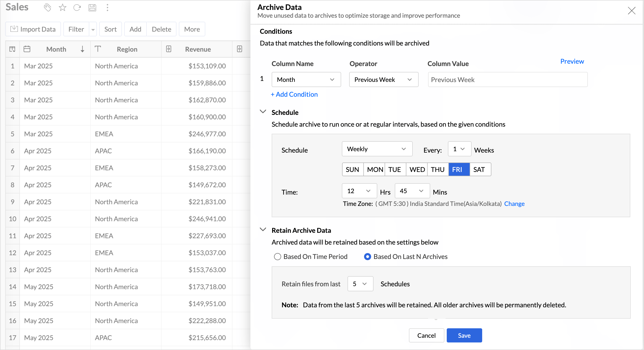Click the tag icon beside Sales title
Viewport: 644px width, 350px height.
pos(47,8)
